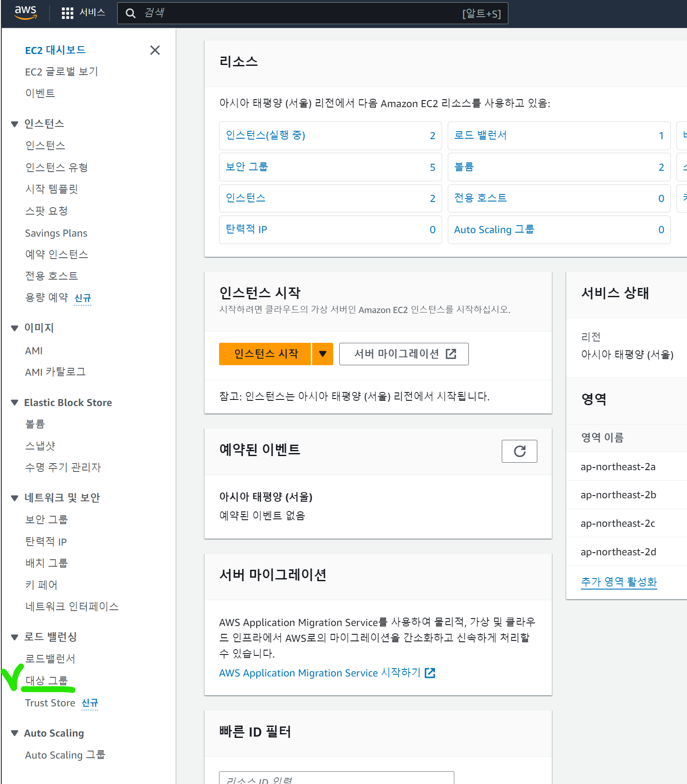Click the 서비스 menu label

pos(92,13)
